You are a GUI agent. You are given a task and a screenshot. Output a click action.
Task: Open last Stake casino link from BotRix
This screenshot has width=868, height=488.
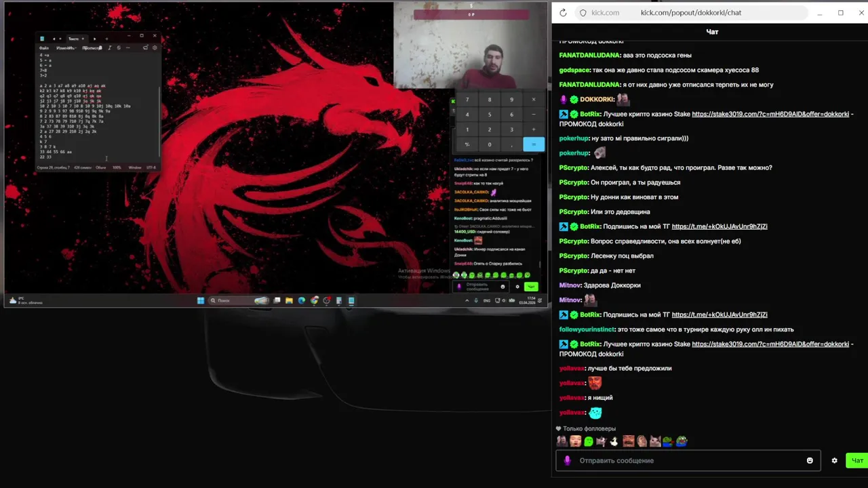click(x=770, y=344)
